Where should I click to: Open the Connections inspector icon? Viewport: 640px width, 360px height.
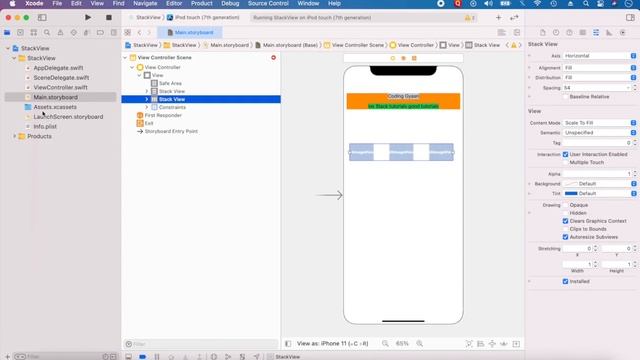pos(622,33)
